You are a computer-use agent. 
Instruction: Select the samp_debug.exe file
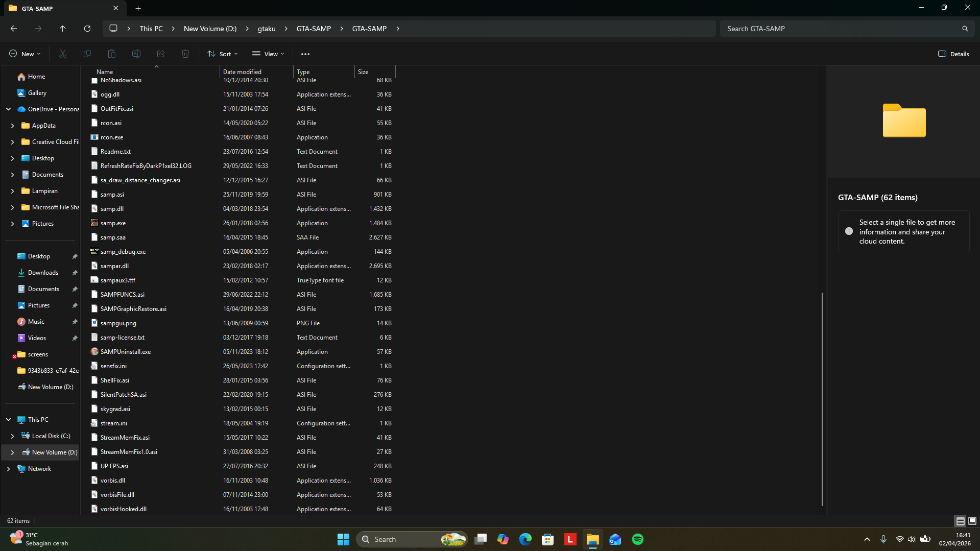[x=123, y=252]
